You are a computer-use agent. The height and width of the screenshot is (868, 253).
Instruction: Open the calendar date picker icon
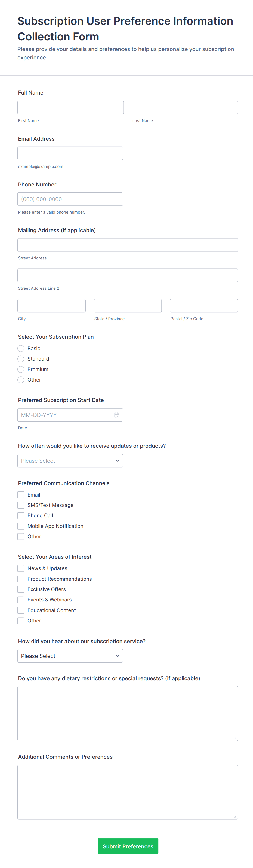[116, 415]
